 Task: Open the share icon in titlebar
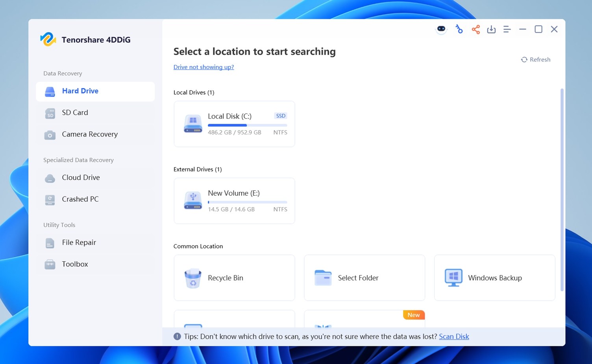(x=475, y=29)
